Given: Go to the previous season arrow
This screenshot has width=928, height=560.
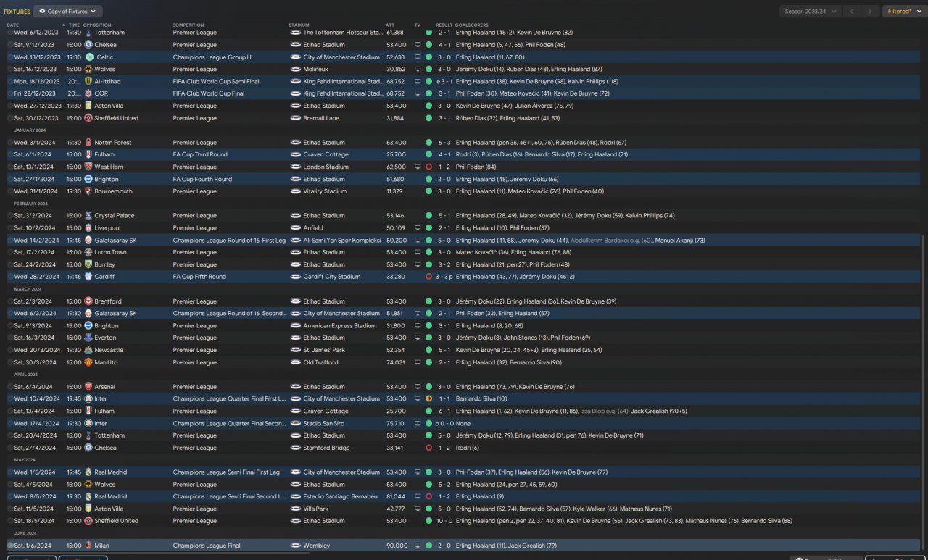Looking at the screenshot, I should tap(853, 12).
